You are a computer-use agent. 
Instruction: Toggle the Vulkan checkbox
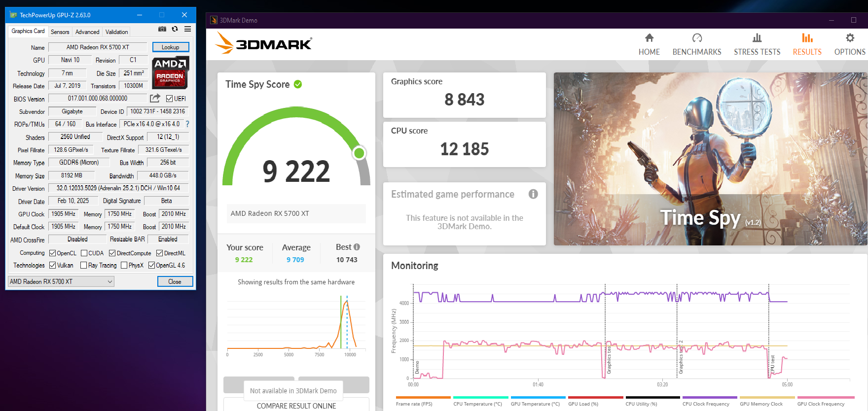click(x=52, y=265)
